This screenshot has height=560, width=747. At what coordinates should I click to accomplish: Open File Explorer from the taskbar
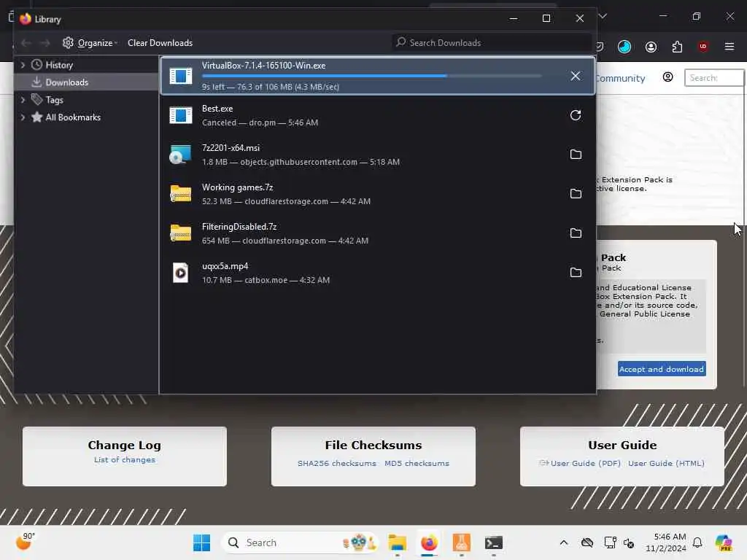click(x=398, y=542)
